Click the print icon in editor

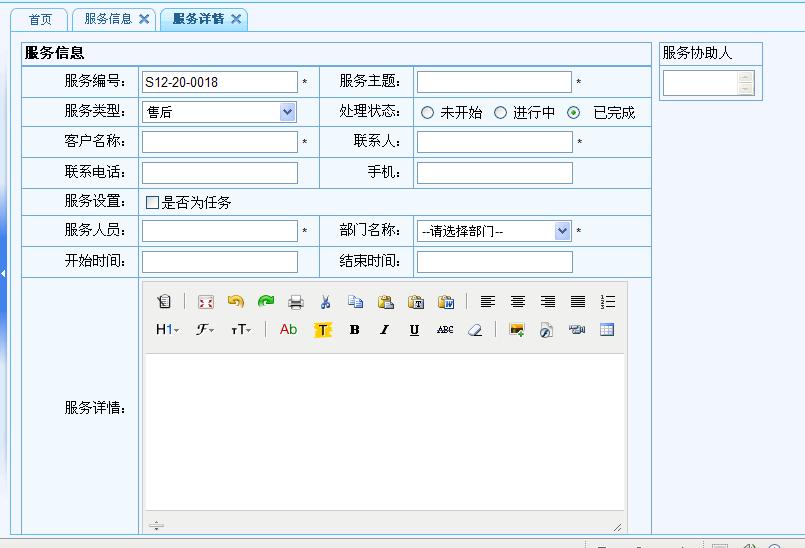[x=295, y=302]
